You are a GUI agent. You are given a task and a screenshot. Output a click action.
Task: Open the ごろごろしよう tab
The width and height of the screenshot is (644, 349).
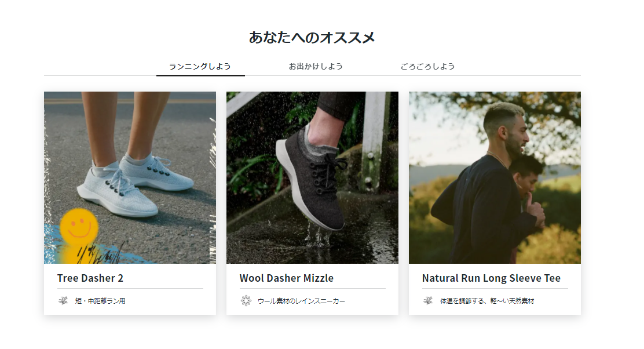427,66
